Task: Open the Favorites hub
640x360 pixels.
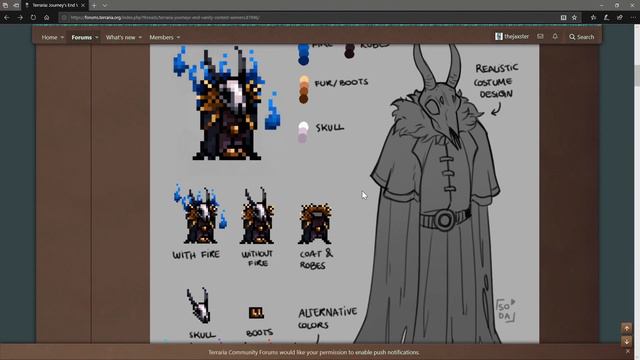Action: pos(593,18)
